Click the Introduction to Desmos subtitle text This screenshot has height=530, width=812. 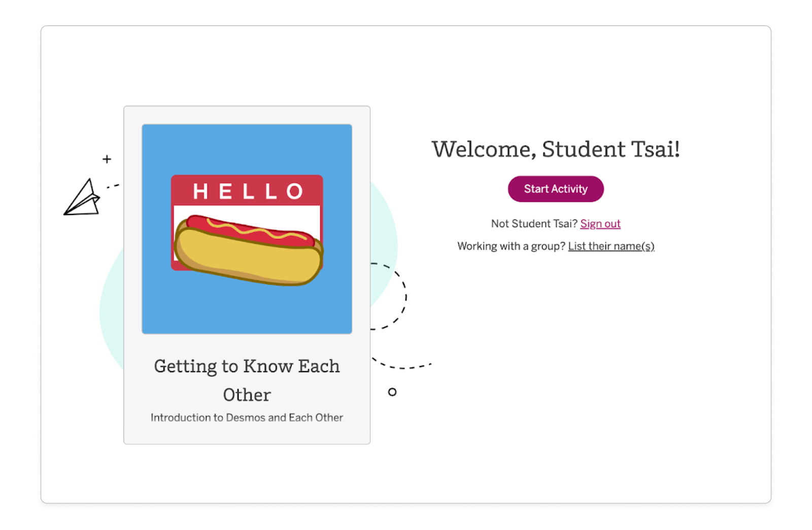(247, 418)
